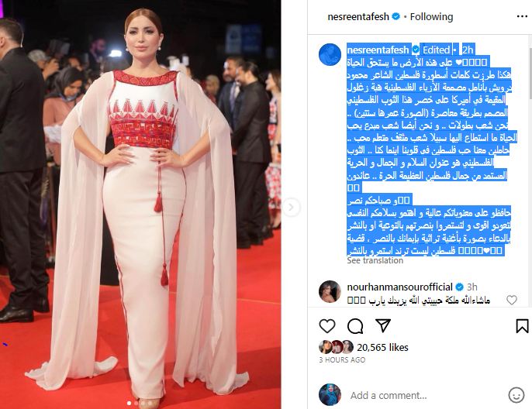
Task: Open comments with the speech bubble icon
Action: pos(355,326)
